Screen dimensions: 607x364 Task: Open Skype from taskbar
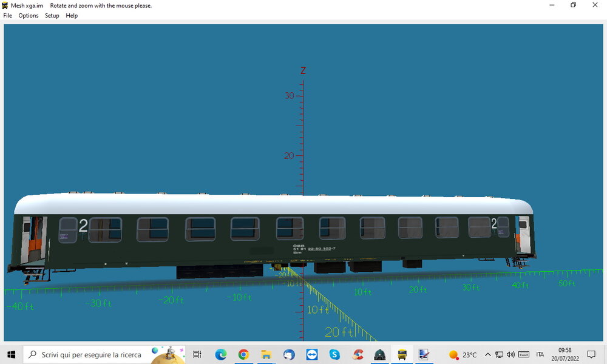[x=334, y=354]
